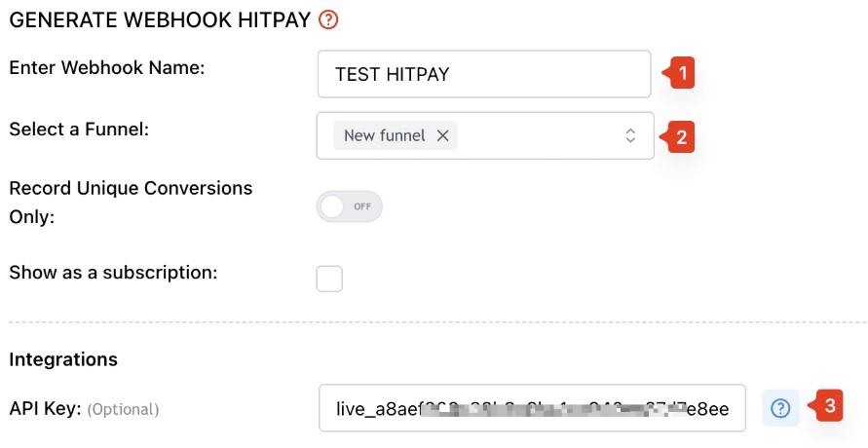The image size is (868, 448).
Task: Click red annotation marker number 2
Action: (678, 136)
